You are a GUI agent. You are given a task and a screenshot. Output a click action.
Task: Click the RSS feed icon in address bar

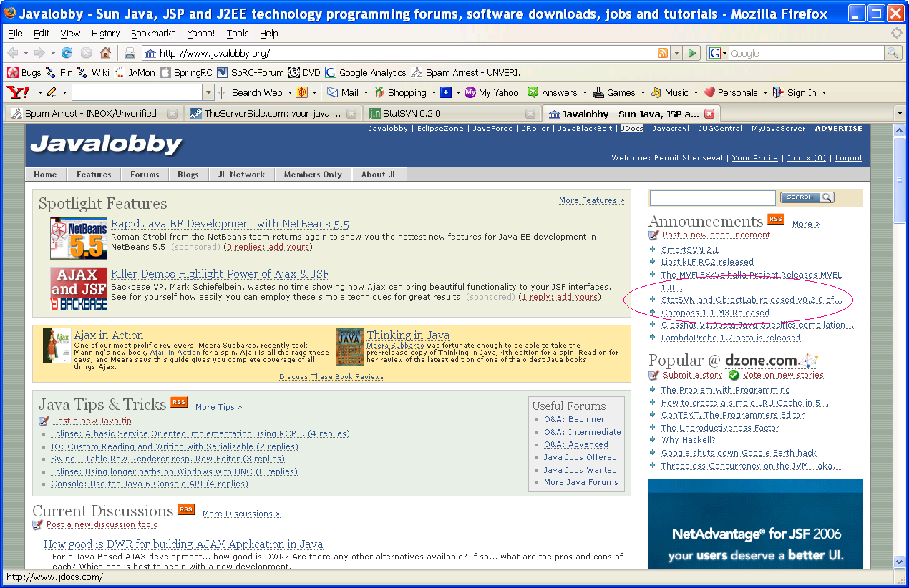point(663,53)
